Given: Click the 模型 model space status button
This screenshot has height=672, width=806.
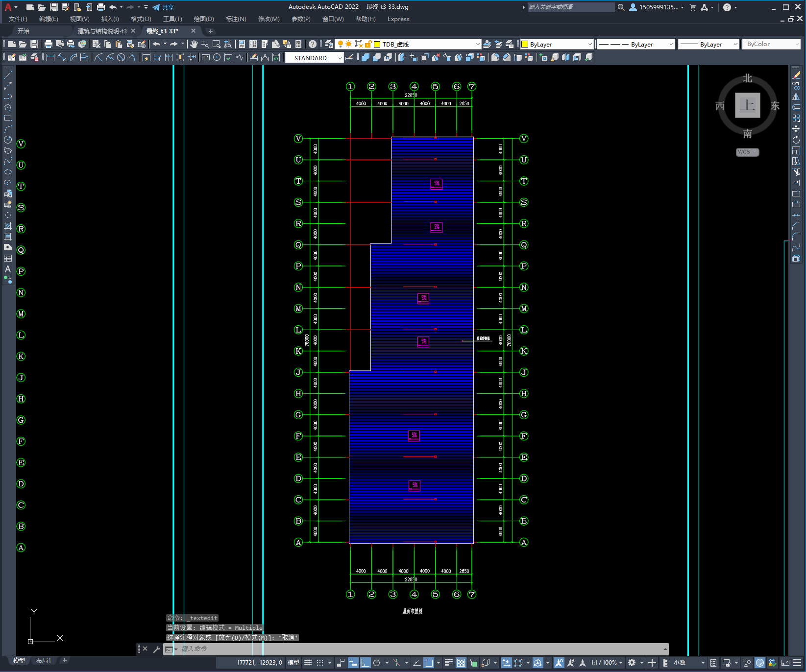Looking at the screenshot, I should pyautogui.click(x=293, y=663).
